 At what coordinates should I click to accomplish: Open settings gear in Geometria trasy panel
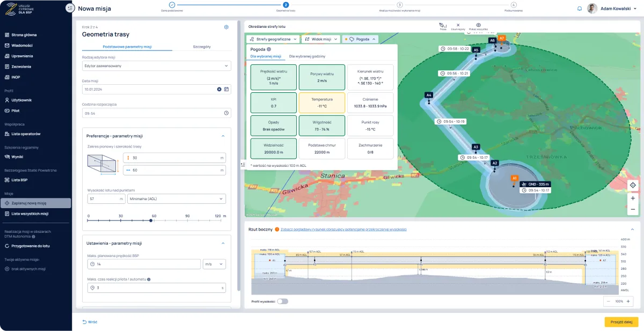click(226, 27)
